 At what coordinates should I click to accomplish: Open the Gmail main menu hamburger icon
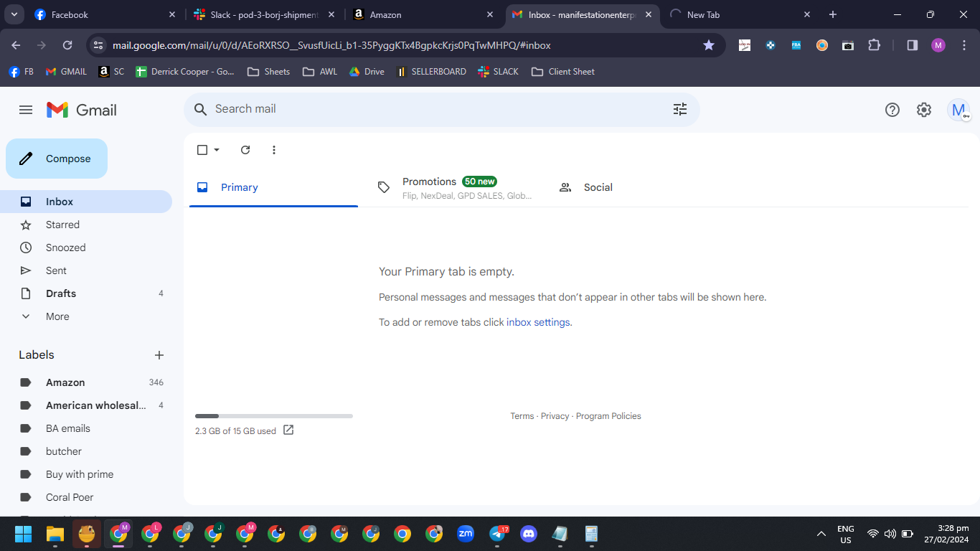click(26, 110)
